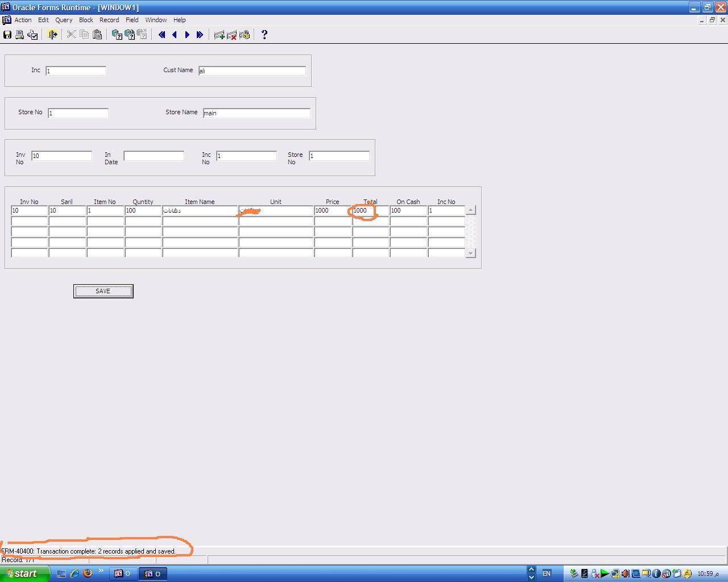The width and height of the screenshot is (728, 582).
Task: Click the Lock Record toolbar icon
Action: [x=245, y=35]
